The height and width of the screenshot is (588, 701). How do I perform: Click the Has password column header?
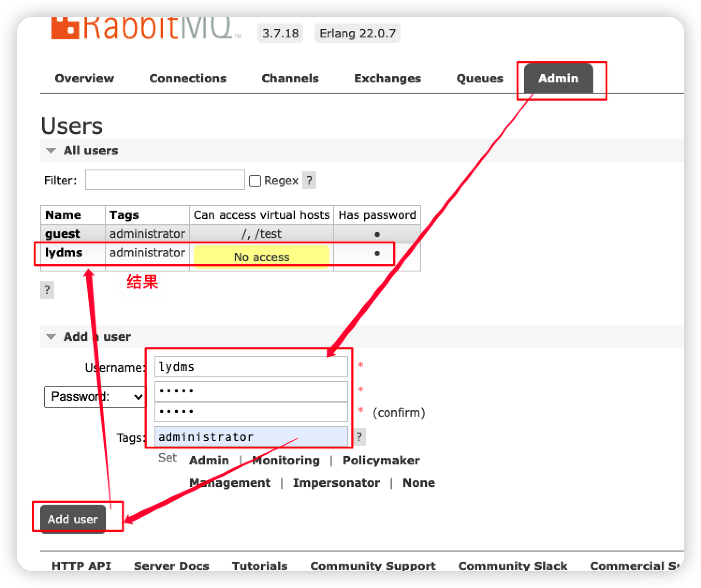point(377,215)
